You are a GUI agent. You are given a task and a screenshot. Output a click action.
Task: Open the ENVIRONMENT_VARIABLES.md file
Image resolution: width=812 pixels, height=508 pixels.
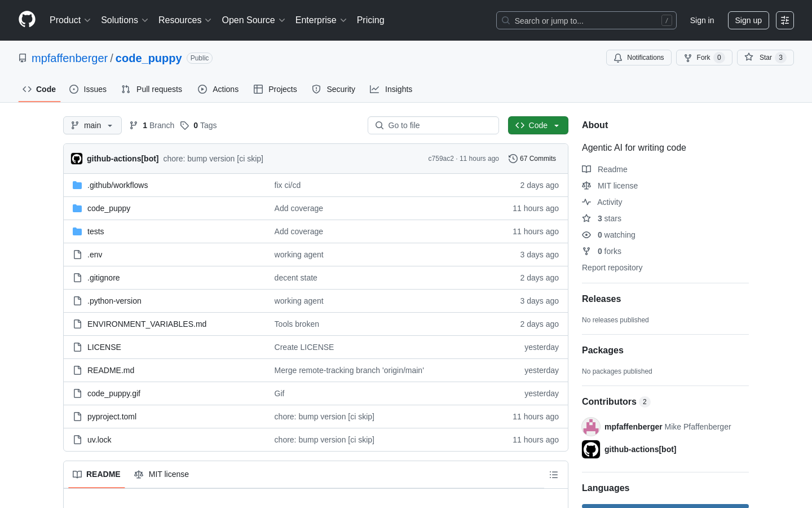click(147, 324)
